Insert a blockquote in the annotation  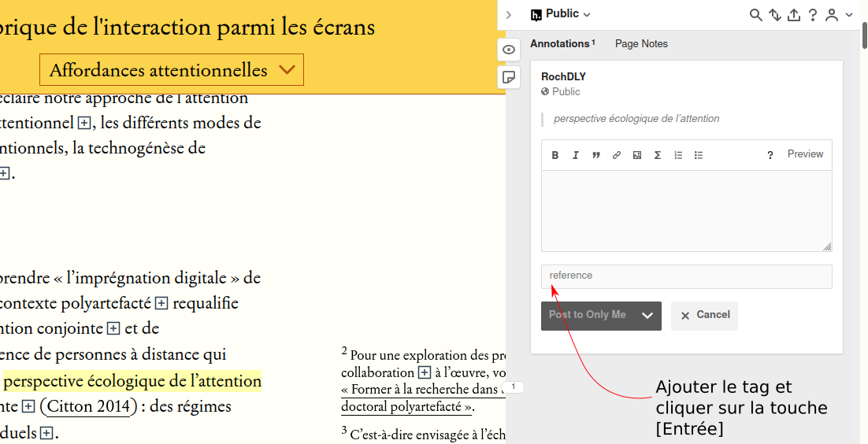click(x=596, y=155)
